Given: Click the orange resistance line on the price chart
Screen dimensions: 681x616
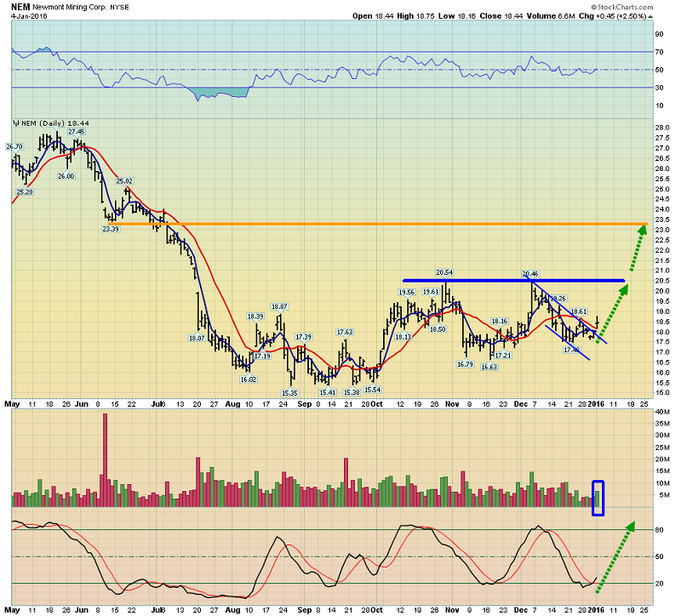Looking at the screenshot, I should click(378, 224).
